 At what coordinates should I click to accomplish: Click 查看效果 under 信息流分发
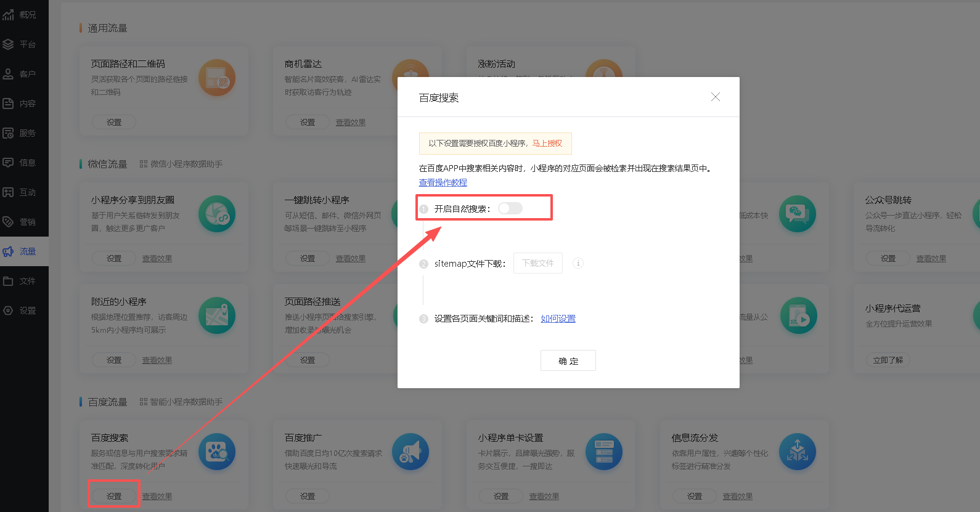(738, 497)
